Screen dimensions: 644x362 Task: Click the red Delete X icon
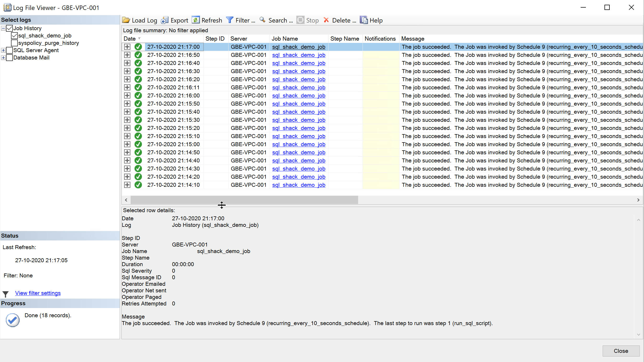[x=326, y=20]
